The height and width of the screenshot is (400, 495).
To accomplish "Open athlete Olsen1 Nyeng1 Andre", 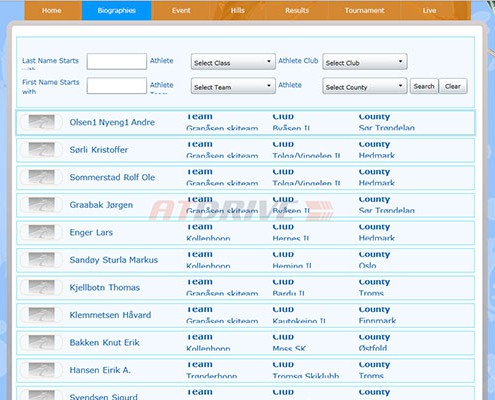I will tap(112, 122).
